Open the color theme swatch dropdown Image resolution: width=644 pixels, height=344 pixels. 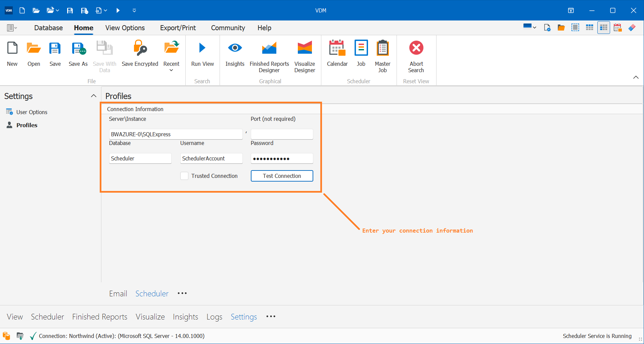530,27
